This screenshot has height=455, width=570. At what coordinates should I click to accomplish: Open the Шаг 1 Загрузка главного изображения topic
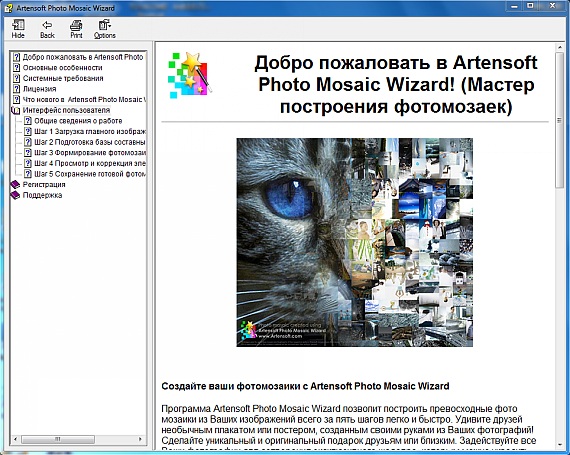(90, 131)
